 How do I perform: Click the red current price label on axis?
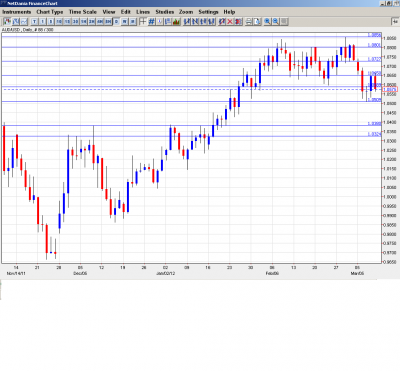click(390, 89)
